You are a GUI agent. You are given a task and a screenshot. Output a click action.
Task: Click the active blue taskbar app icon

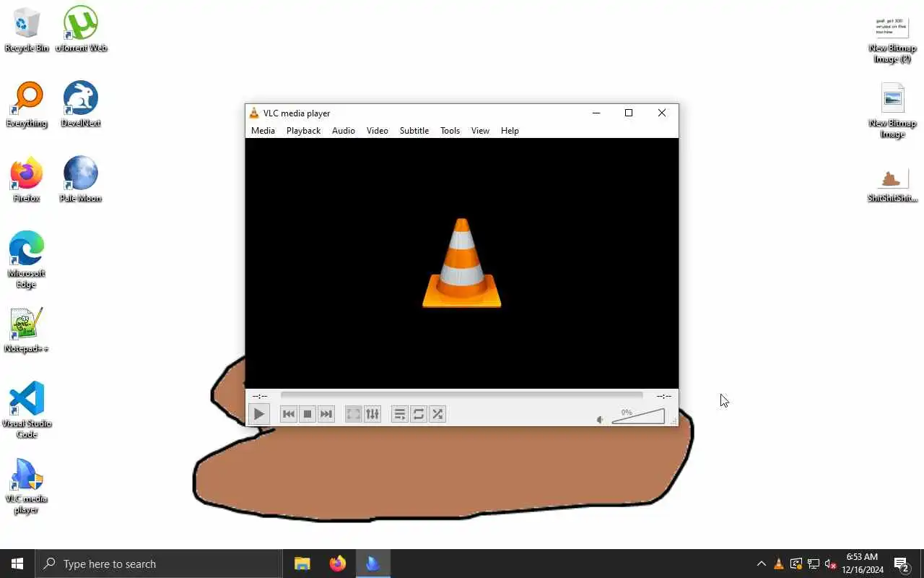(x=372, y=564)
